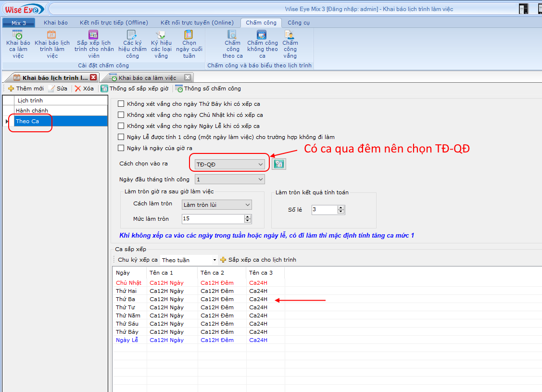Enable Không xét vắng cho ngày Thứ Bảy
The image size is (542, 392).
[x=121, y=104]
